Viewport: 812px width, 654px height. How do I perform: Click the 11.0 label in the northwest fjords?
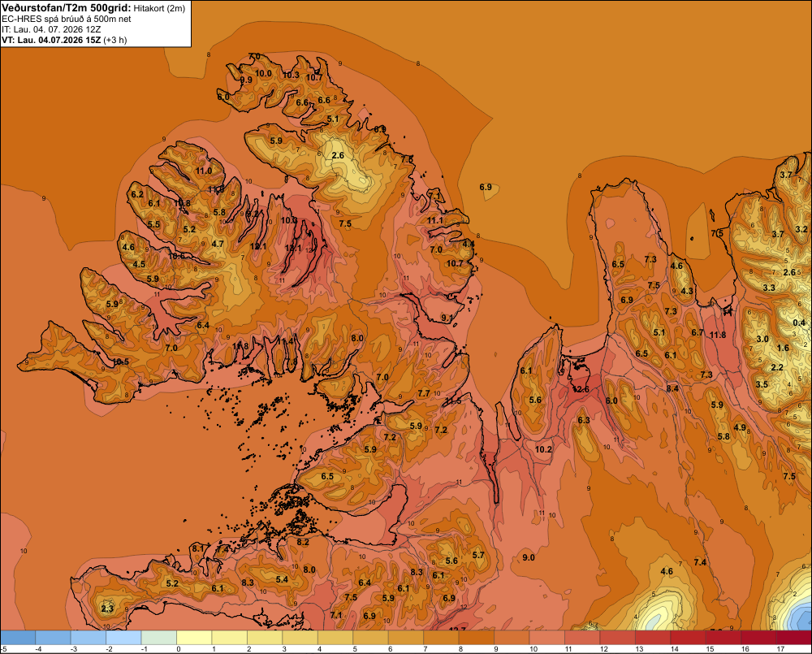(x=204, y=171)
